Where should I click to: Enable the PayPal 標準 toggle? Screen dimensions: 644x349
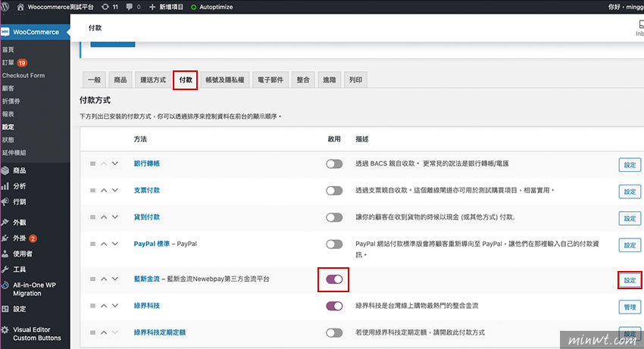334,245
